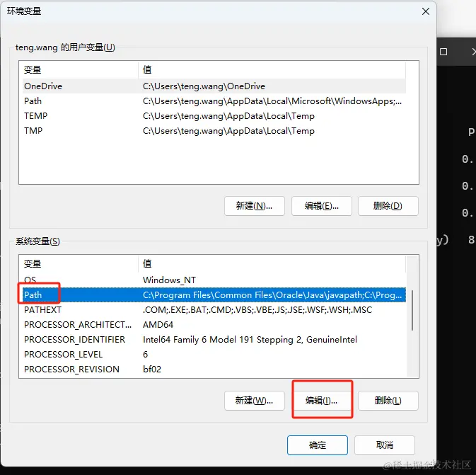The width and height of the screenshot is (476, 475).
Task: Click the WindowsApps path value
Action: [272, 101]
